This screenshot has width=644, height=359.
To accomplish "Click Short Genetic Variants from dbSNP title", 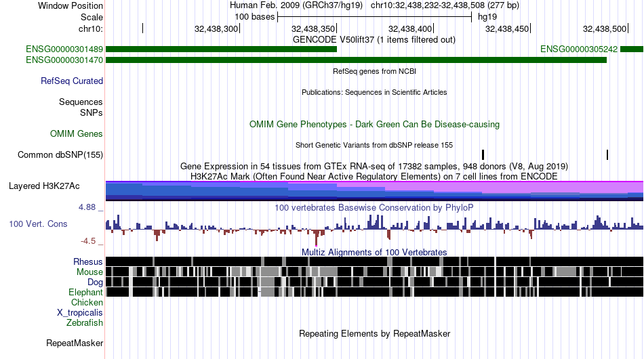I will (x=374, y=145).
